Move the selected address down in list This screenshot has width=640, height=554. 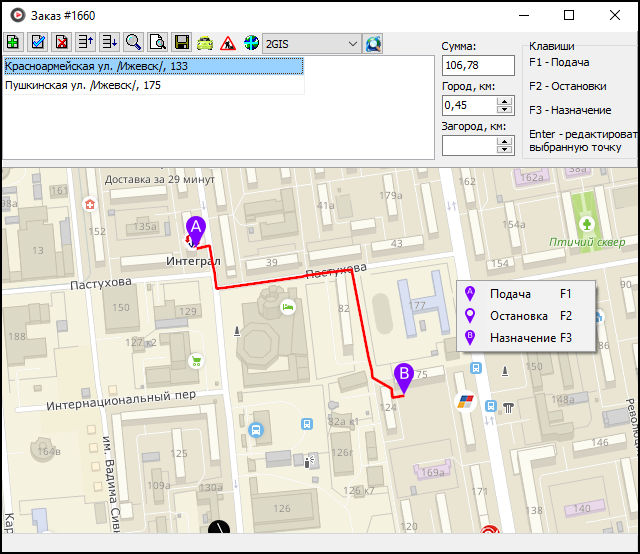tap(109, 43)
